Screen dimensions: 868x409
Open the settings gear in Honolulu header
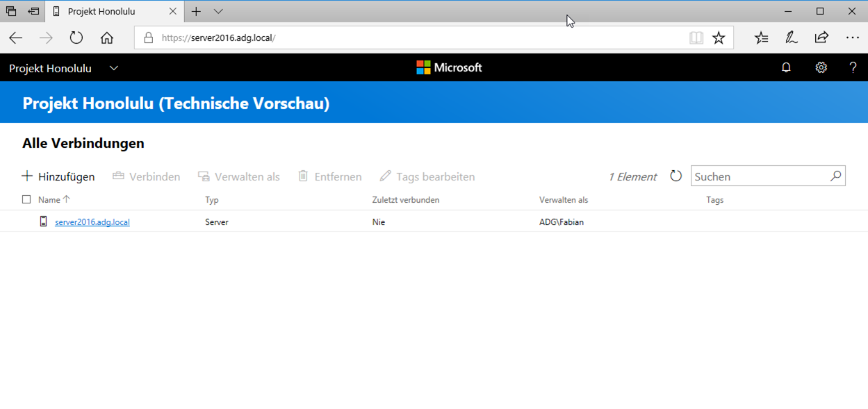tap(821, 67)
